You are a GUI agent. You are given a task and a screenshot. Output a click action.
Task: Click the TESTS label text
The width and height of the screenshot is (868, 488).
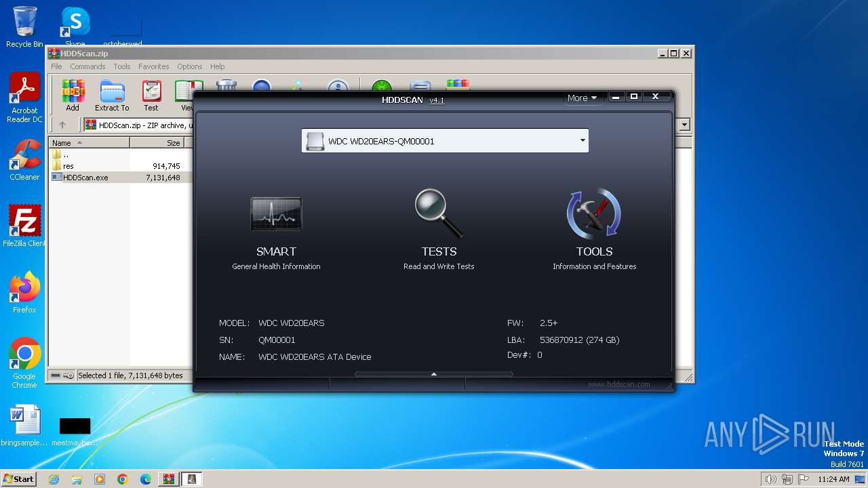tap(439, 251)
